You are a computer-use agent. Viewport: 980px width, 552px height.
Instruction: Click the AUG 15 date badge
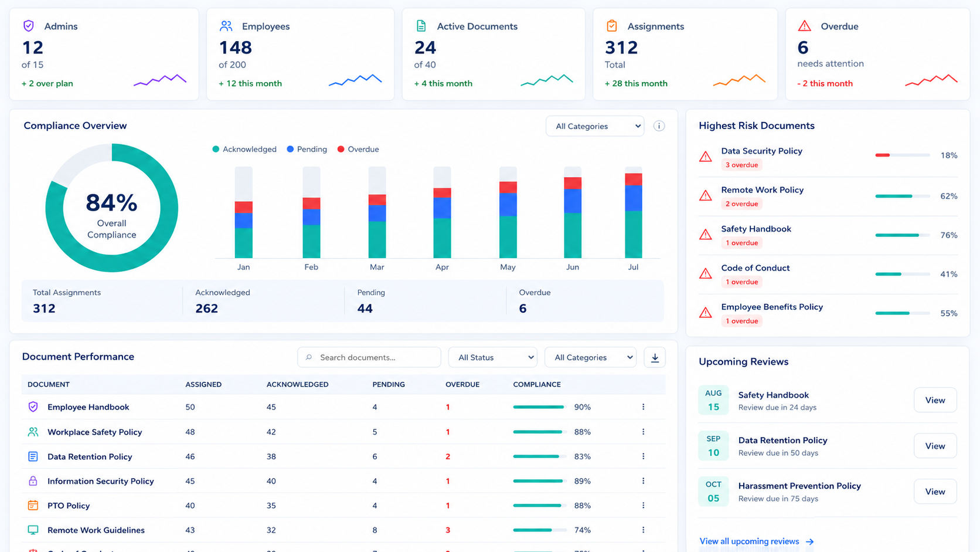tap(713, 400)
